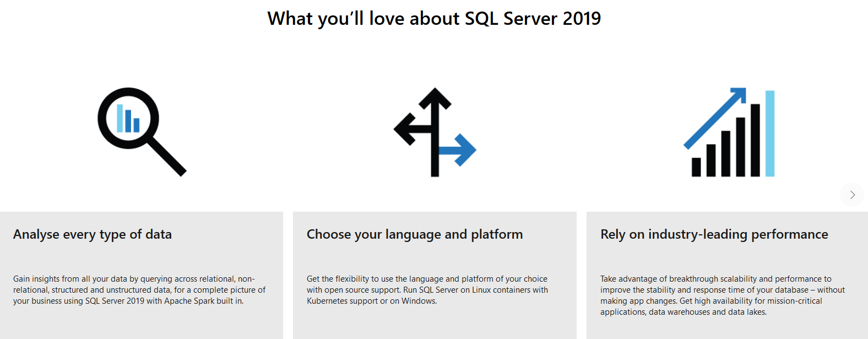
Task: Select "Rely on industry-leading performance" card title
Action: [714, 234]
